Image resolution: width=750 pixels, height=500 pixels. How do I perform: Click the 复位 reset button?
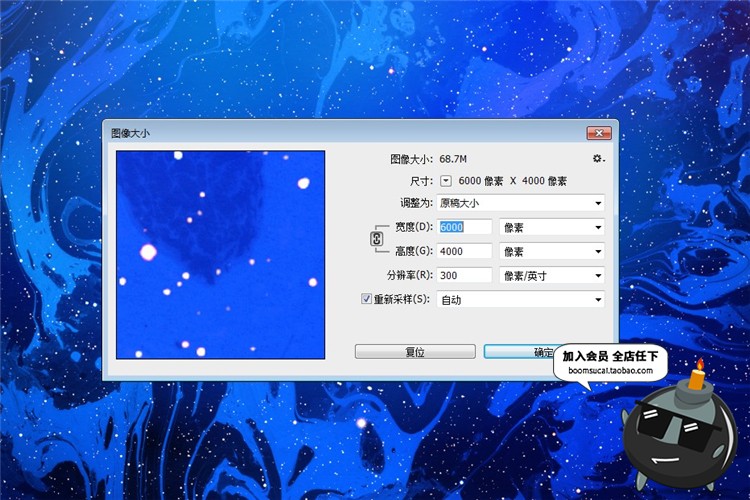coord(415,352)
